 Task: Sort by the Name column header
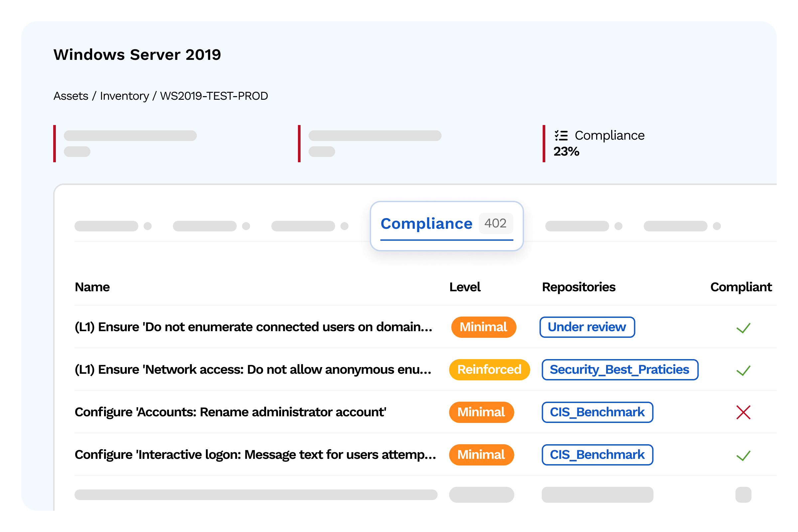tap(92, 287)
